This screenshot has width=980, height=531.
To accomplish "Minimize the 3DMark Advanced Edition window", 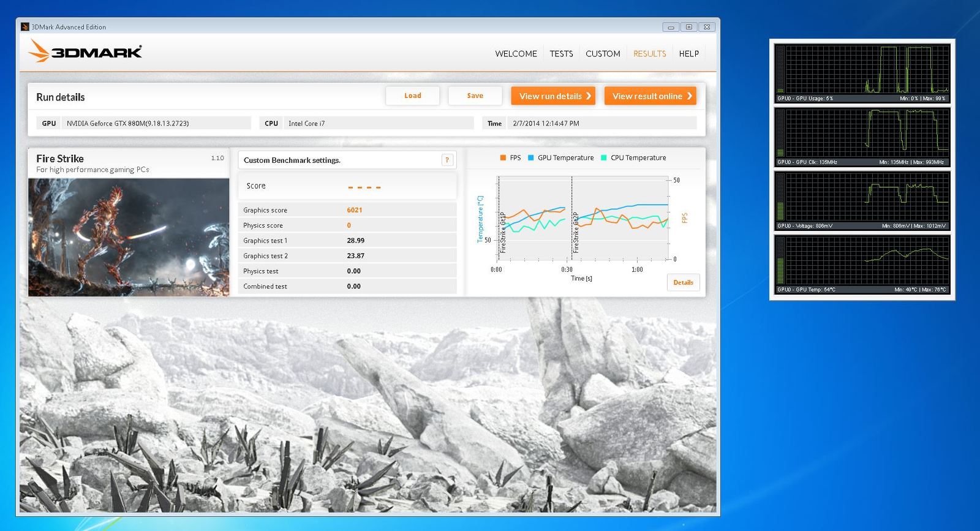I will (671, 27).
